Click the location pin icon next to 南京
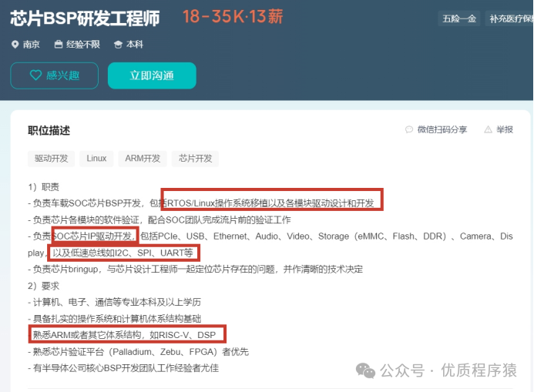Screen dimensions: 534x392 [15, 44]
